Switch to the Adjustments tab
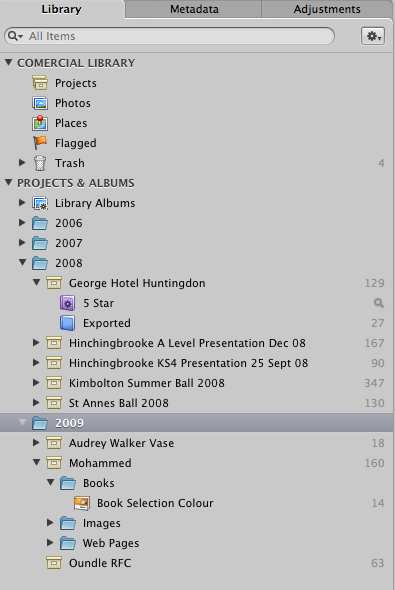 tap(327, 9)
